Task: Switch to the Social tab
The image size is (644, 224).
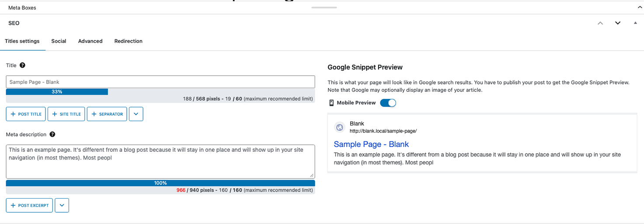Action: pyautogui.click(x=59, y=41)
